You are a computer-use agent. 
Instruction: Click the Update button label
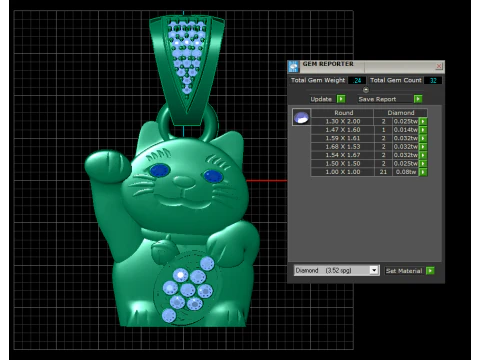point(321,99)
